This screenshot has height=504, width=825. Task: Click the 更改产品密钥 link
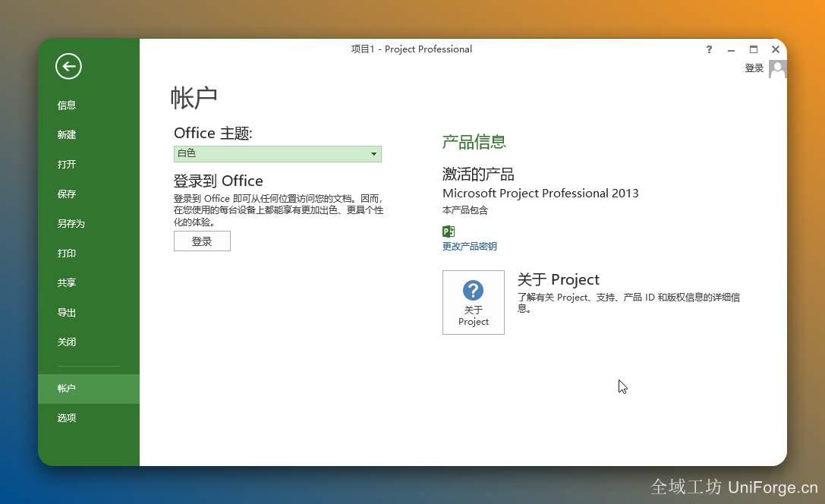tap(469, 246)
